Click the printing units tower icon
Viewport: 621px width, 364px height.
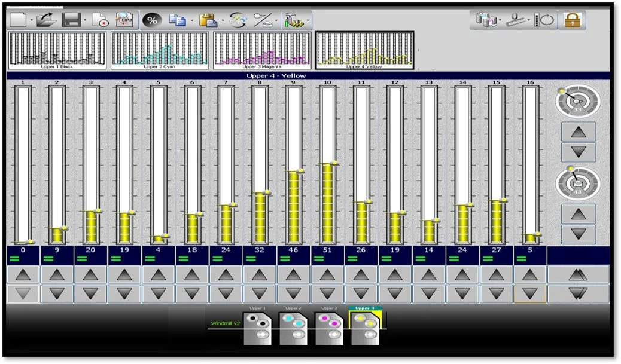486,19
